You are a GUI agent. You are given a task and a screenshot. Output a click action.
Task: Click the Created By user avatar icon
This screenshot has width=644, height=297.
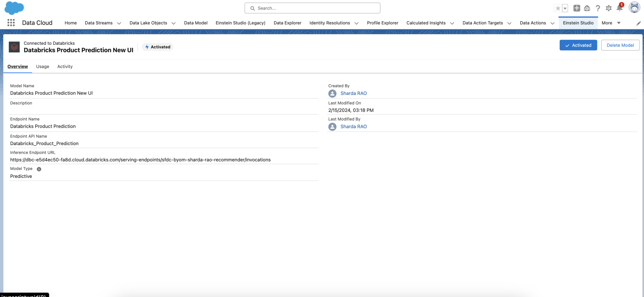[x=332, y=93]
